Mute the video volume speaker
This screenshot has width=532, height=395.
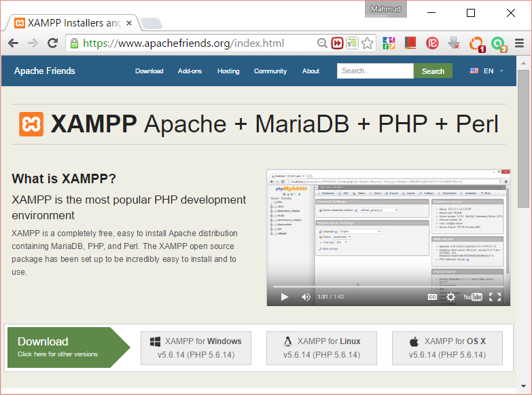coord(306,297)
